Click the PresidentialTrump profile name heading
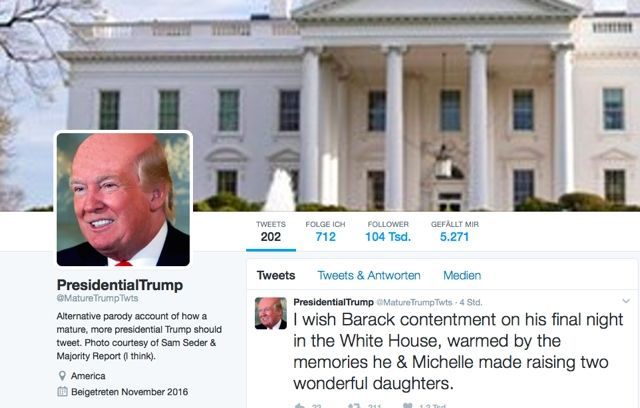The image size is (640, 408). click(x=120, y=285)
